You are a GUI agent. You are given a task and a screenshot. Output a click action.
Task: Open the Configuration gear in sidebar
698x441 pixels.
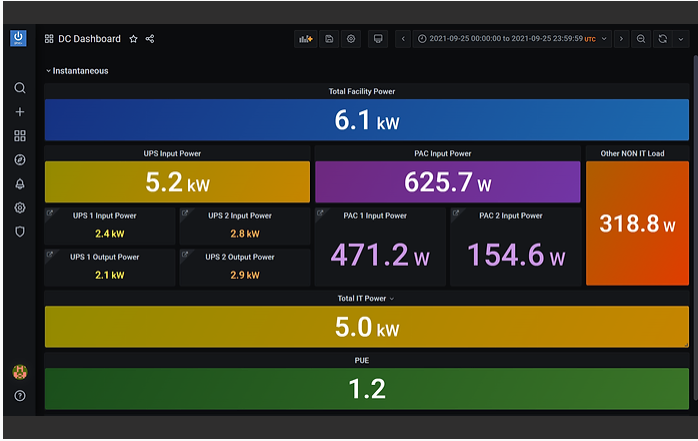coord(20,208)
